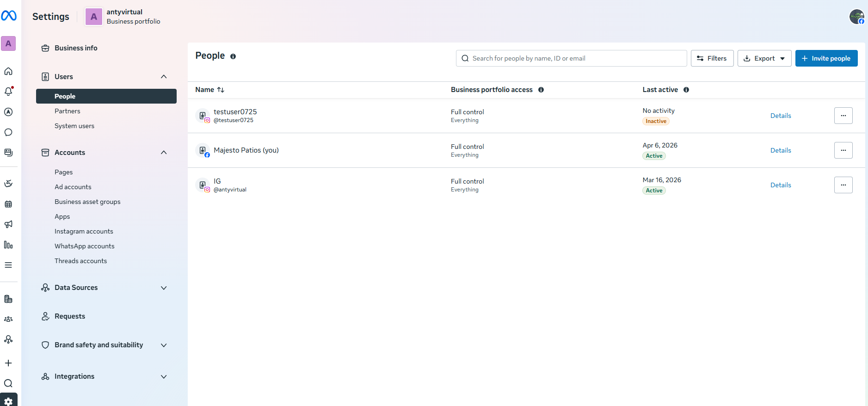
Task: Open Instagram accounts
Action: click(84, 231)
